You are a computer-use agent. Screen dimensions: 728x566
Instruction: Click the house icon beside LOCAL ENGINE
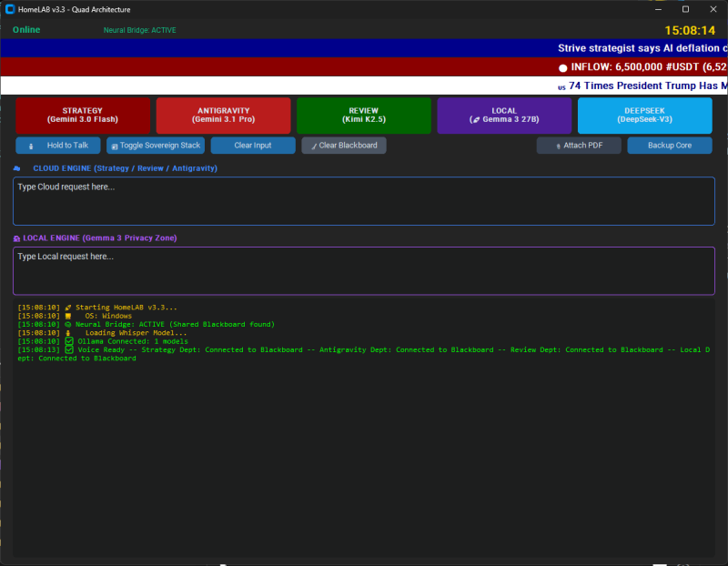click(16, 238)
